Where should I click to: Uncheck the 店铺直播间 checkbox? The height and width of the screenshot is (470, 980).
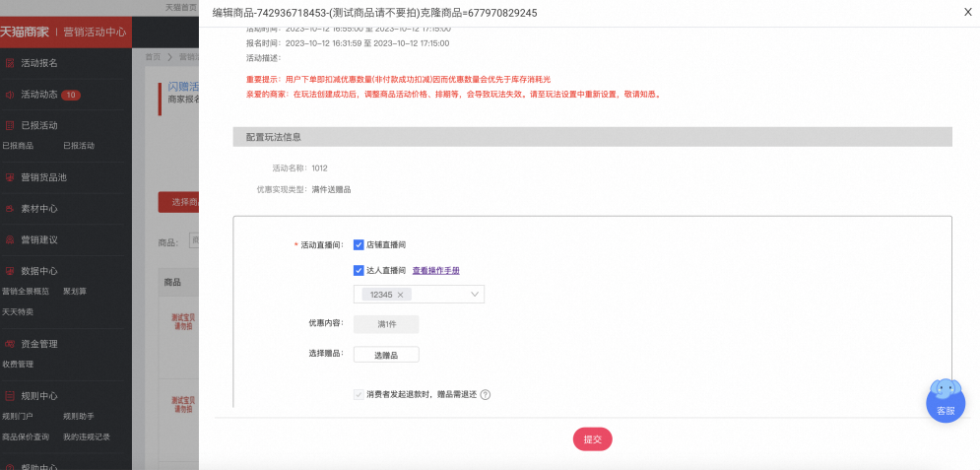pyautogui.click(x=359, y=245)
